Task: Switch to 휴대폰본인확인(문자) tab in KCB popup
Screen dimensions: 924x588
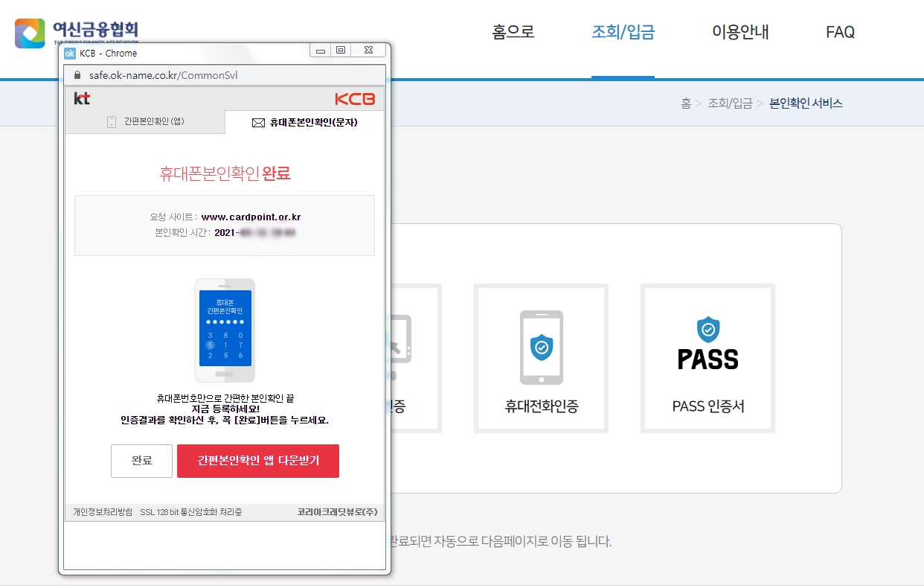Action: pyautogui.click(x=305, y=122)
